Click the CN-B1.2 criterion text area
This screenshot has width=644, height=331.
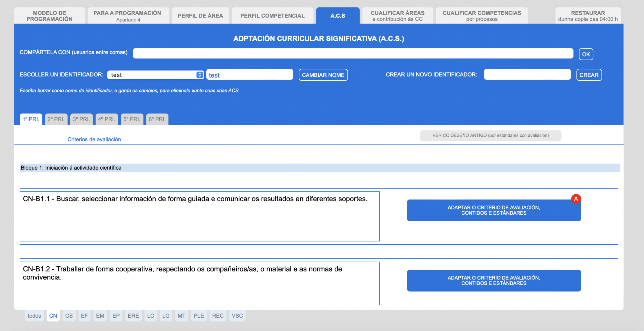point(200,283)
